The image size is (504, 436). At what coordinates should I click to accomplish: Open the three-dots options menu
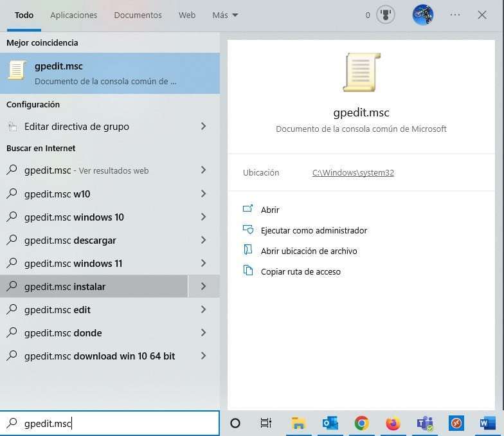coord(455,15)
